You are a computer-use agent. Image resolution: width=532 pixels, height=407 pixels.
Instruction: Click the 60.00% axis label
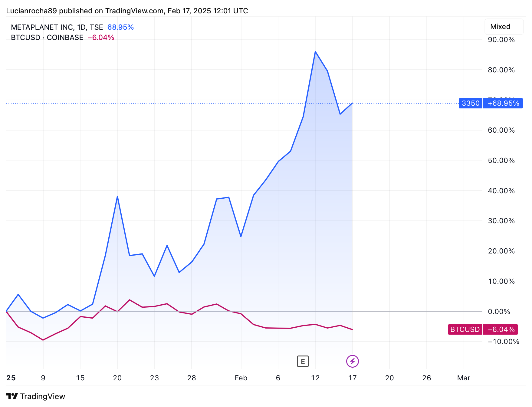click(x=501, y=130)
